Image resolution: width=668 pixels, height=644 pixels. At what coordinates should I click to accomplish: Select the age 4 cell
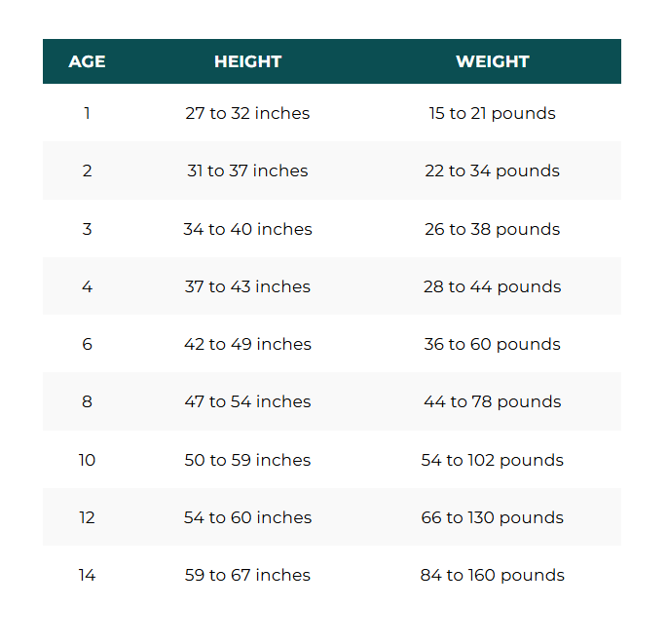(x=87, y=286)
